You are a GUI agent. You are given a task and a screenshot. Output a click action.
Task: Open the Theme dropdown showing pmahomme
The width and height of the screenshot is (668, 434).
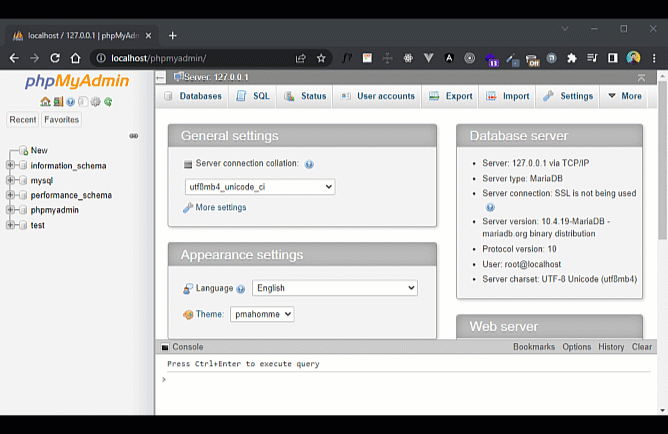(x=262, y=314)
